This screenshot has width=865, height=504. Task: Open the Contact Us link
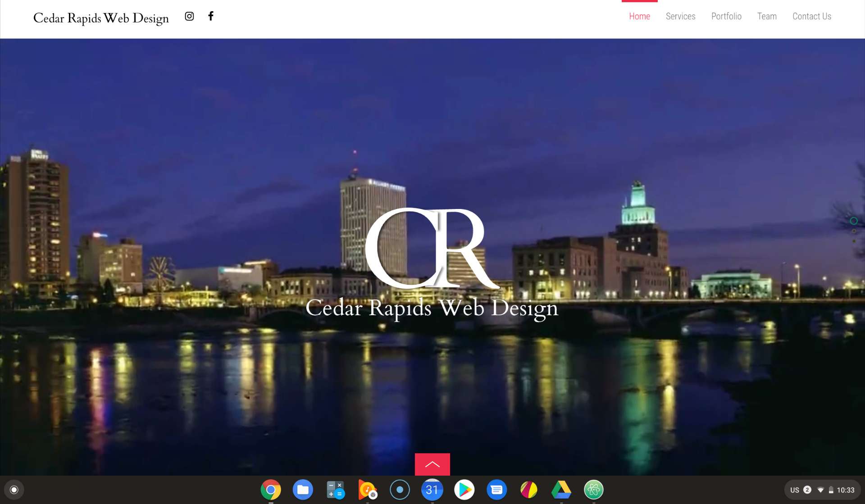click(812, 16)
